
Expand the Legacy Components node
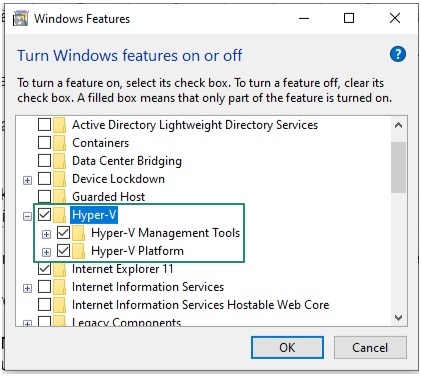tap(27, 323)
